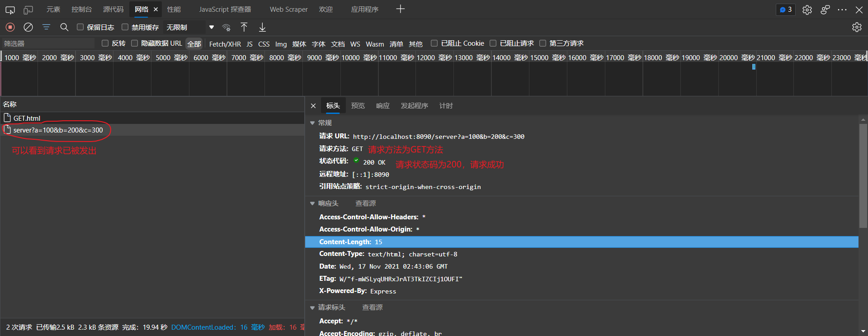The image size is (868, 336).
Task: Click the blue marker in timeline overview
Action: 754,67
